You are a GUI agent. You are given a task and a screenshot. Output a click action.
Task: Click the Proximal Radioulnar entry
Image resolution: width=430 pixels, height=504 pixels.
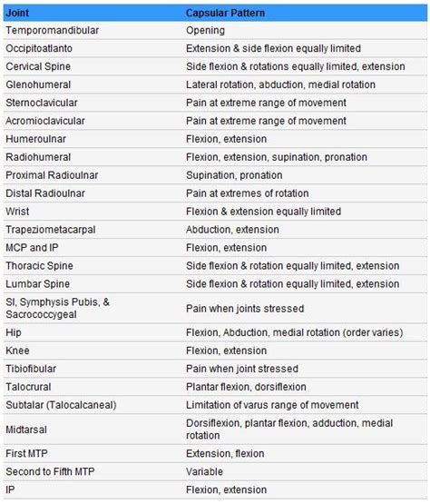click(52, 175)
